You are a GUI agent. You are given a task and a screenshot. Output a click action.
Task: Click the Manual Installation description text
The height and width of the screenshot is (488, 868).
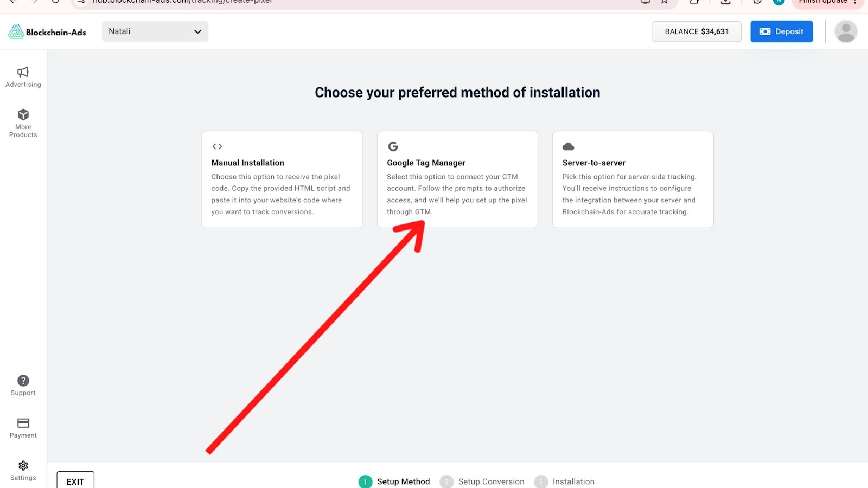(281, 194)
